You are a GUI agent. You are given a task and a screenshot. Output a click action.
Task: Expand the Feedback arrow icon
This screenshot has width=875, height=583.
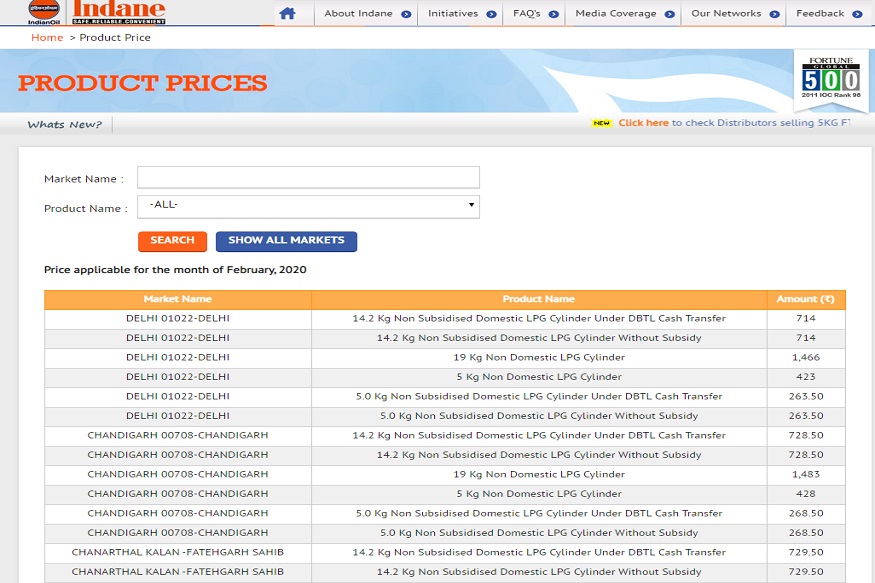858,14
